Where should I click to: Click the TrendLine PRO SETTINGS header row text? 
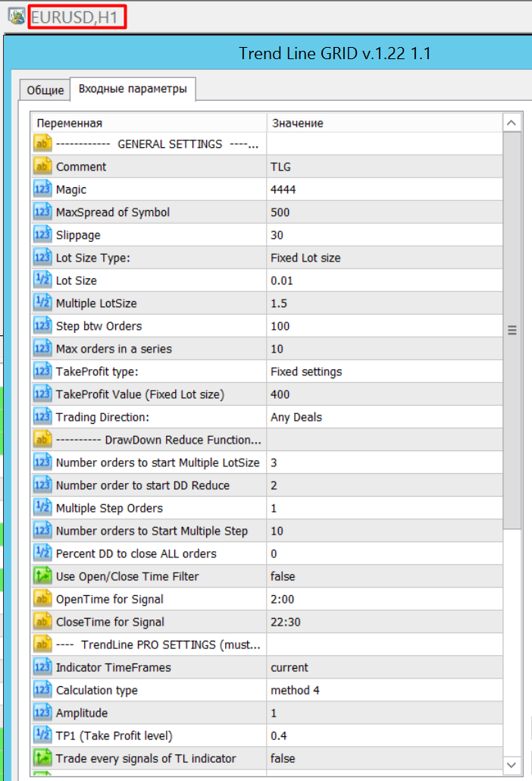158,645
